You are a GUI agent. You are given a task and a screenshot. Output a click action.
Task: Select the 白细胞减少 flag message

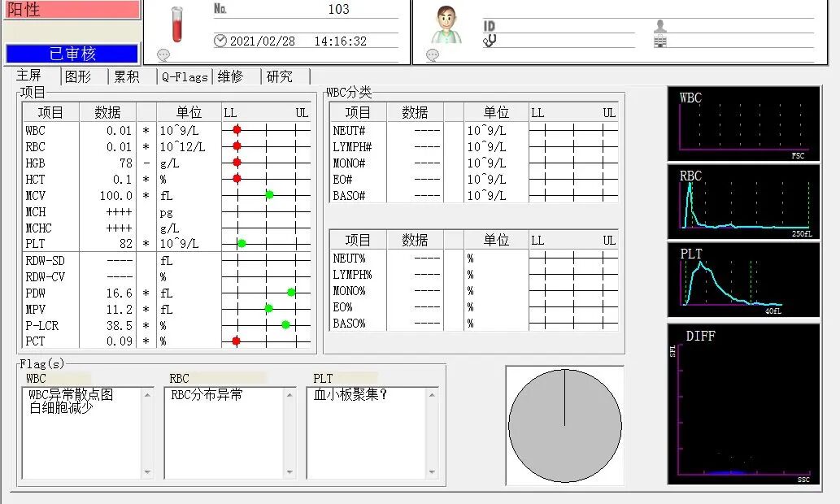pos(60,407)
